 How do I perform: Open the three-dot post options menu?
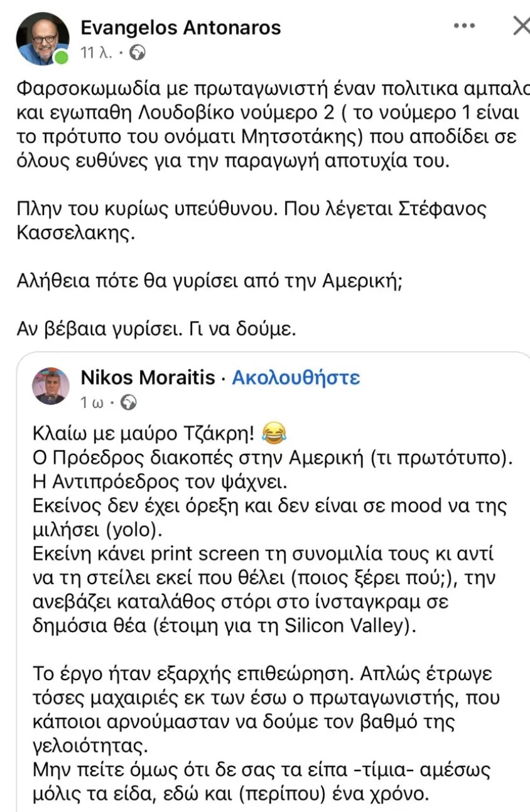point(464,26)
